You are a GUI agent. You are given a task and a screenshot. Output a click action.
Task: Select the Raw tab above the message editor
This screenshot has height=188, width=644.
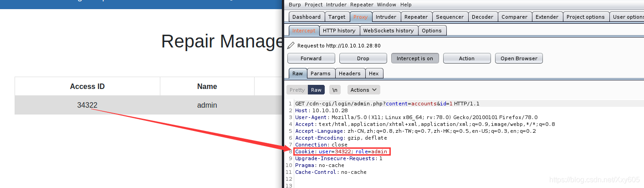[297, 73]
